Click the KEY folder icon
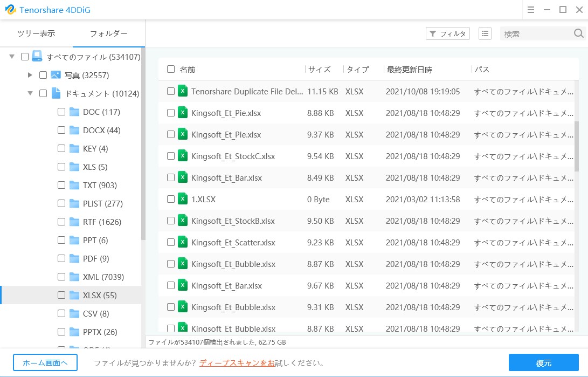Viewport: 588px width, 377px height. pyautogui.click(x=74, y=148)
